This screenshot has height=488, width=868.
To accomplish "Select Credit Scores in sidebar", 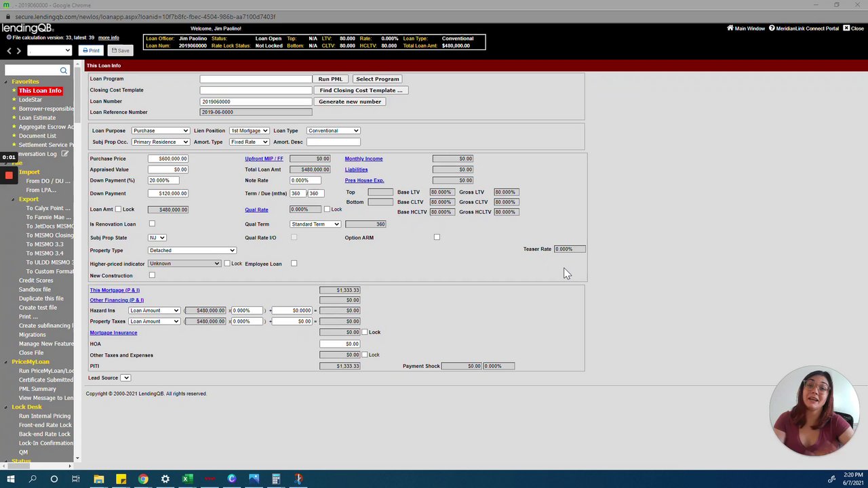I will pyautogui.click(x=36, y=281).
